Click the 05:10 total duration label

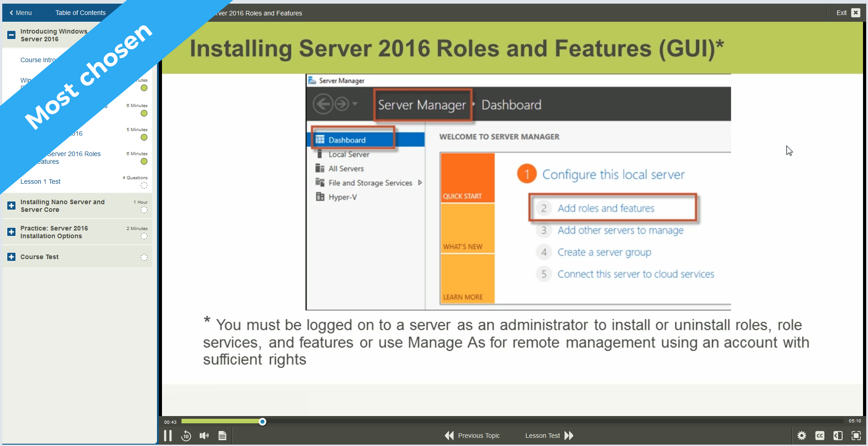[855, 421]
